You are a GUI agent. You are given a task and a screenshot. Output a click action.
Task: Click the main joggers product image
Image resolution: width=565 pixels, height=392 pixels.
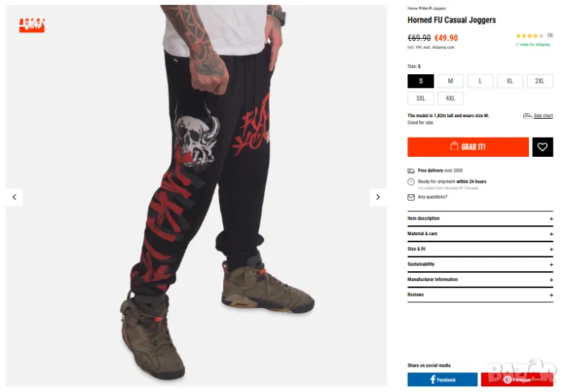coord(196,196)
